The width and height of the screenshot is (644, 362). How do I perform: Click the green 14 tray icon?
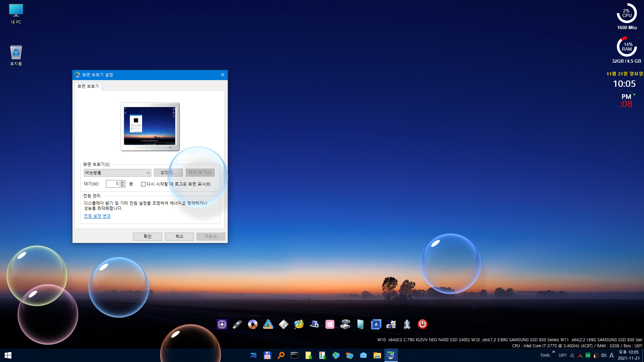[588, 355]
